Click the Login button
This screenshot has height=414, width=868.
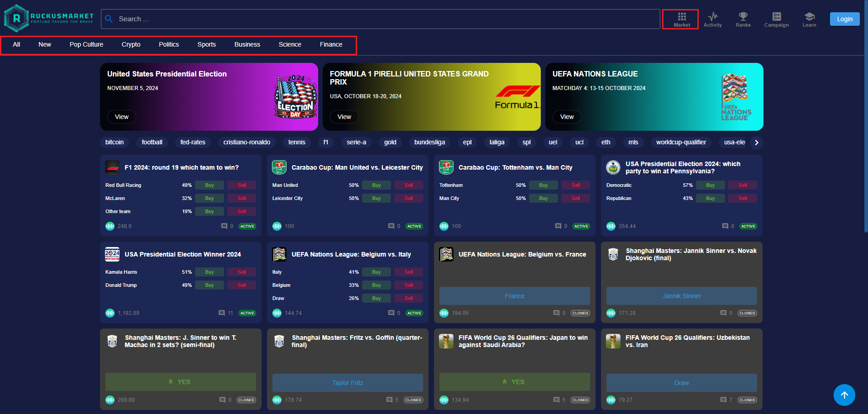tap(844, 19)
